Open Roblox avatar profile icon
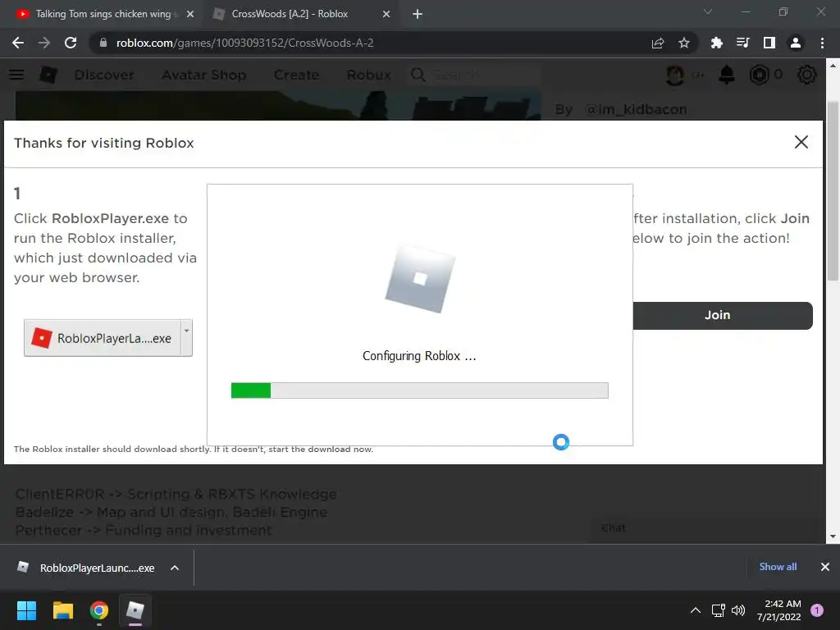 click(x=675, y=75)
